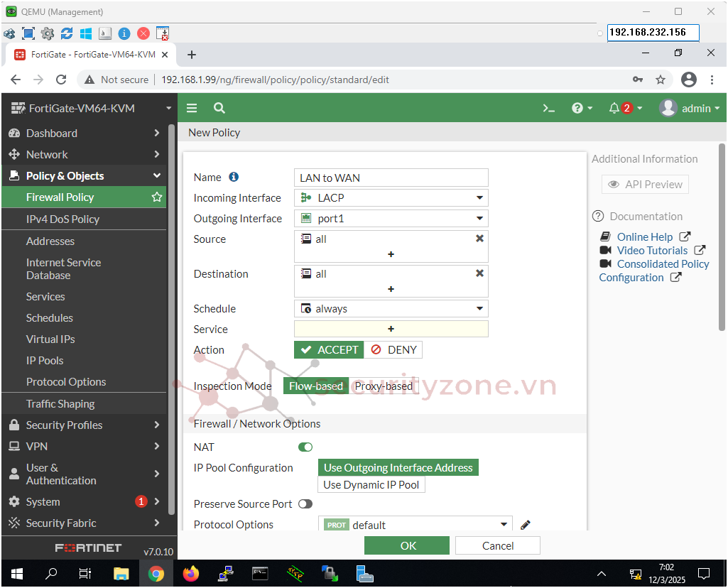The image size is (728, 588).
Task: Enable Preserve Source Port toggle
Action: (x=305, y=504)
